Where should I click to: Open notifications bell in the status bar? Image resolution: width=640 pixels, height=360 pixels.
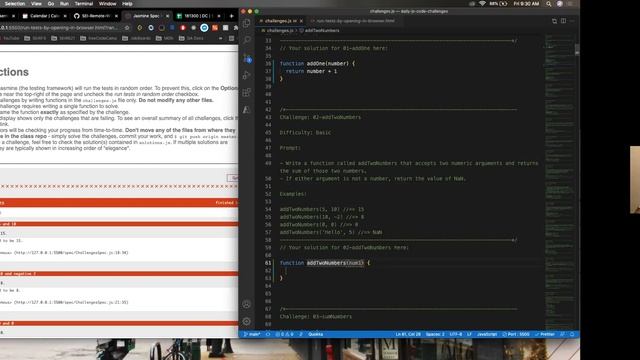(x=572, y=334)
